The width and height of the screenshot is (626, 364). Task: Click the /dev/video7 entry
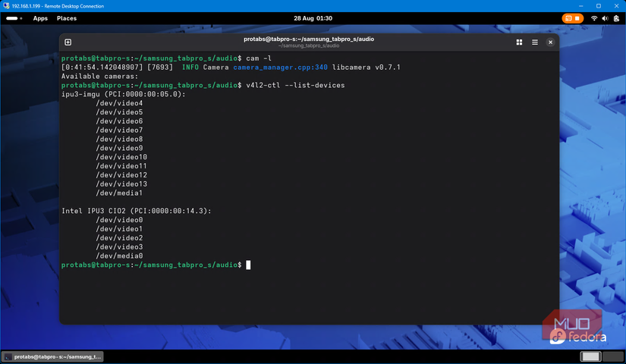(x=119, y=130)
